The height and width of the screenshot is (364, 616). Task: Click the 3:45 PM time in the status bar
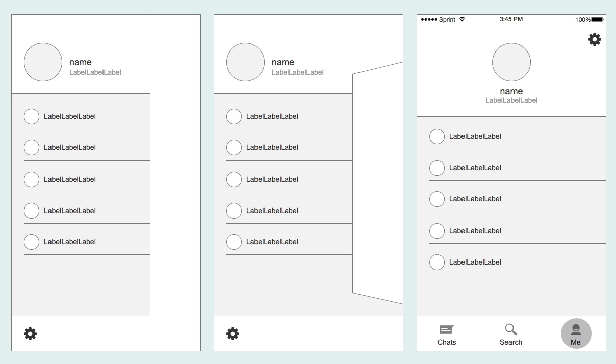tap(511, 19)
